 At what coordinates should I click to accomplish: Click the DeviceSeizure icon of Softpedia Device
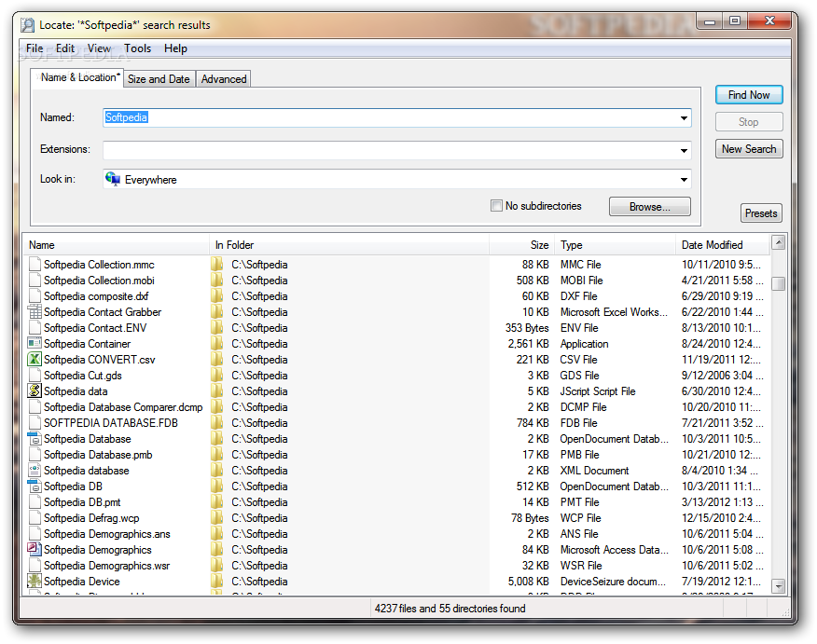point(35,581)
